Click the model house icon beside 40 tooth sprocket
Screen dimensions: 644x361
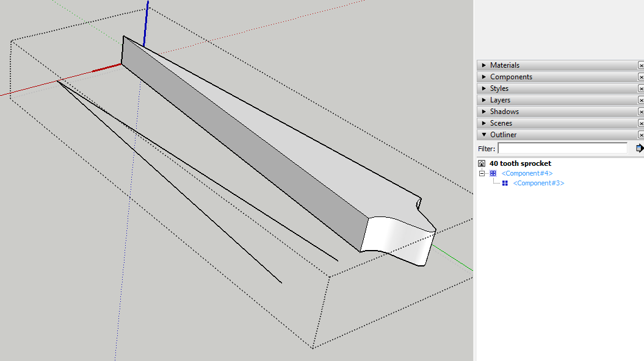pyautogui.click(x=482, y=163)
